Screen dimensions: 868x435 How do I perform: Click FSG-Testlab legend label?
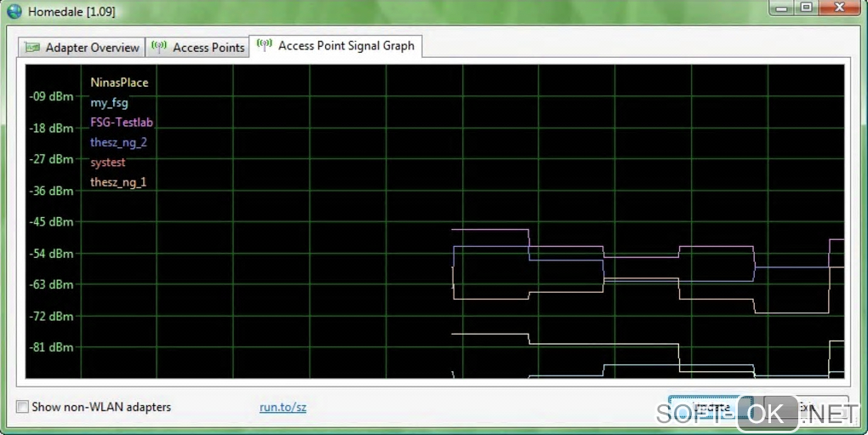[x=122, y=123]
